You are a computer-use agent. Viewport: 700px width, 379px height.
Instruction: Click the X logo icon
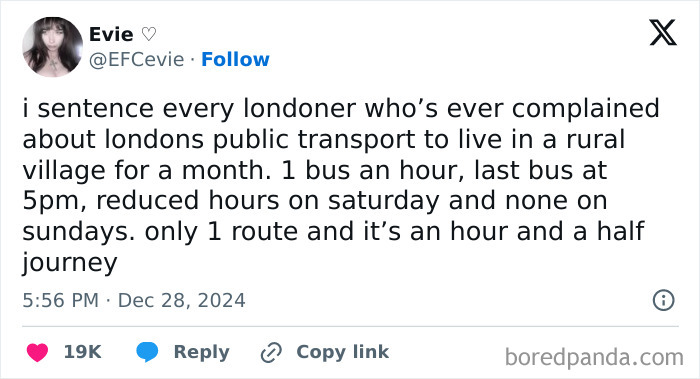(663, 32)
